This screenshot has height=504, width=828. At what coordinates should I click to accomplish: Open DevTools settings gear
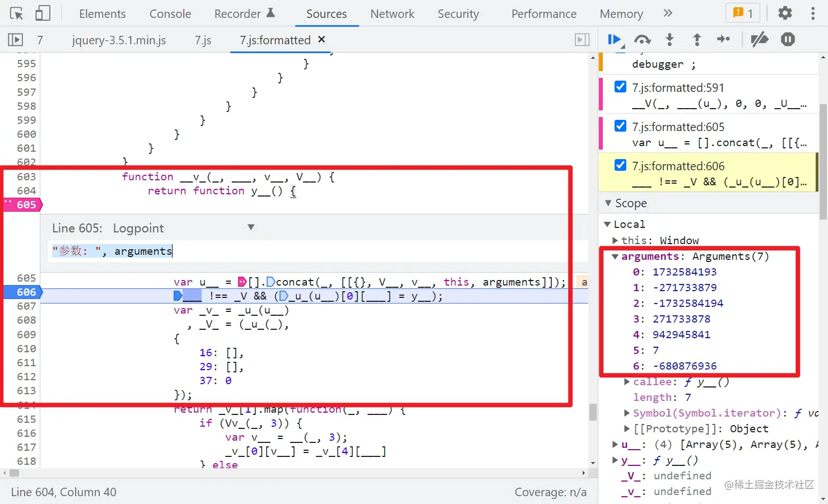coord(785,13)
